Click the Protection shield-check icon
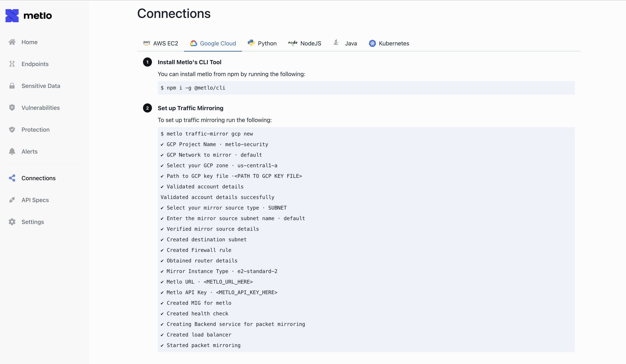The image size is (626, 364). (x=12, y=129)
